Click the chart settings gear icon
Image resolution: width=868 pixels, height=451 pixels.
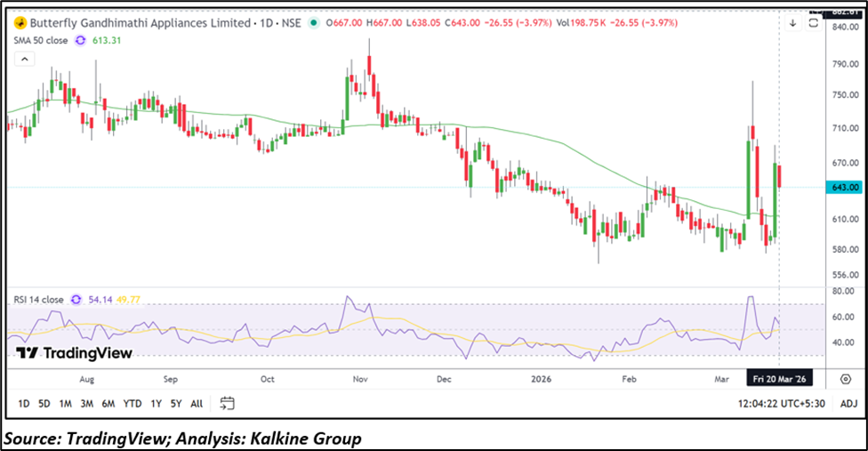[845, 380]
